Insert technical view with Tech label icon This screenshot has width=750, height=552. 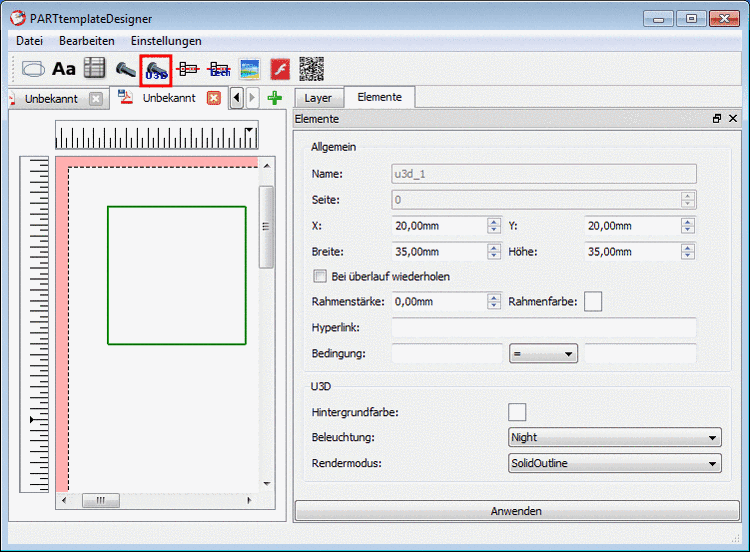pos(219,69)
